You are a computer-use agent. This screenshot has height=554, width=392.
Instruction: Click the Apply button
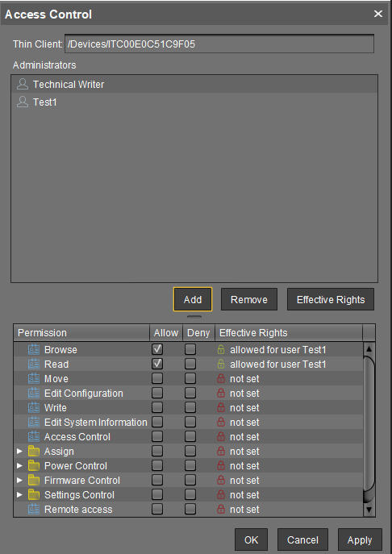click(x=360, y=539)
